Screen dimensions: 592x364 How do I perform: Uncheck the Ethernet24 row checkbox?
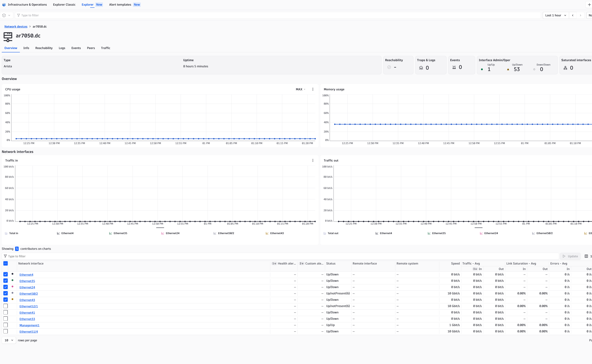point(5,287)
